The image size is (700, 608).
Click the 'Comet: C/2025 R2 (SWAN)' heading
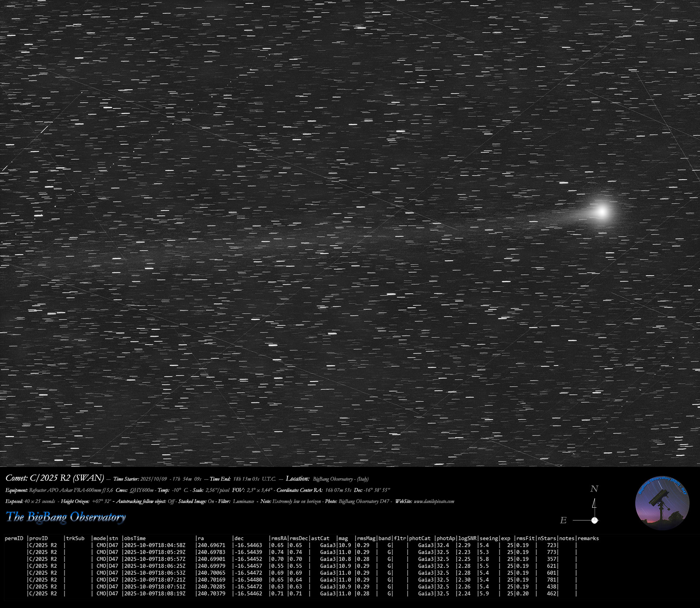(x=55, y=478)
